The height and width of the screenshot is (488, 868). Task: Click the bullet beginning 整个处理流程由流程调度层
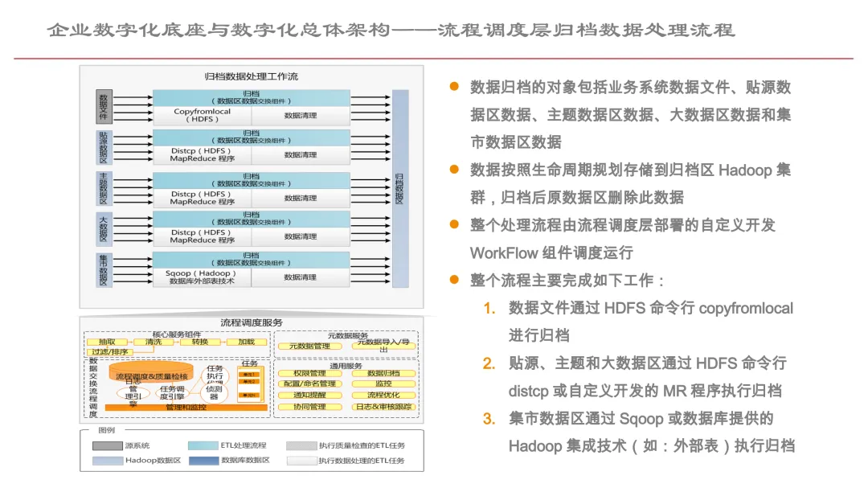623,239
